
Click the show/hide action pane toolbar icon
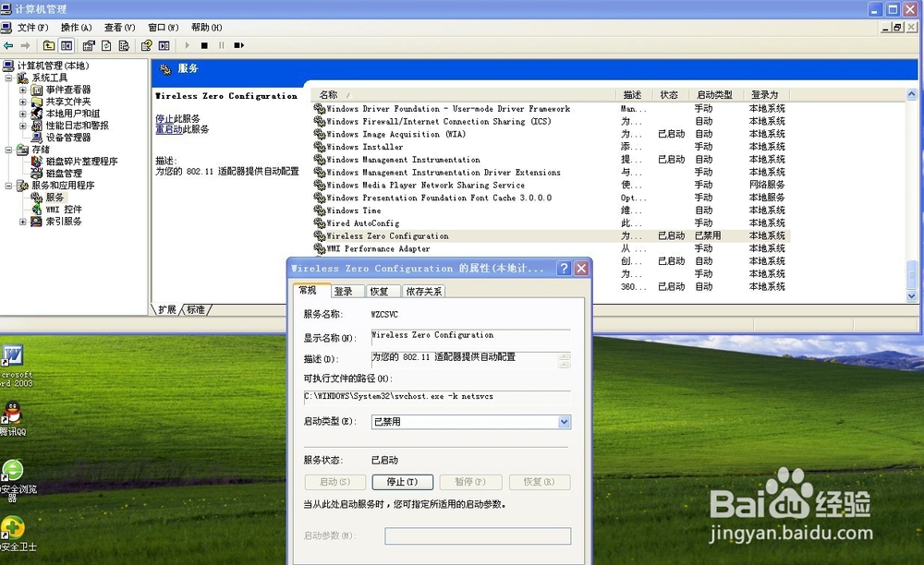click(x=164, y=45)
